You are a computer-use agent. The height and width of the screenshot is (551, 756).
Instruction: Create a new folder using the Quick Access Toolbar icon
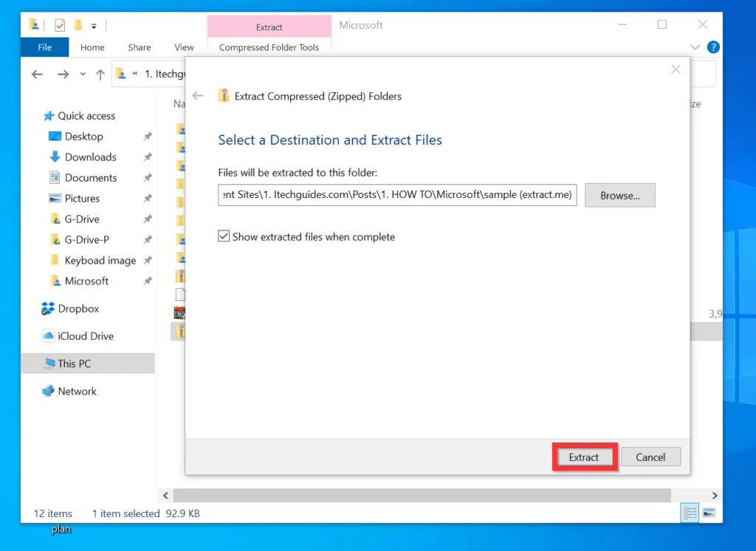point(78,26)
